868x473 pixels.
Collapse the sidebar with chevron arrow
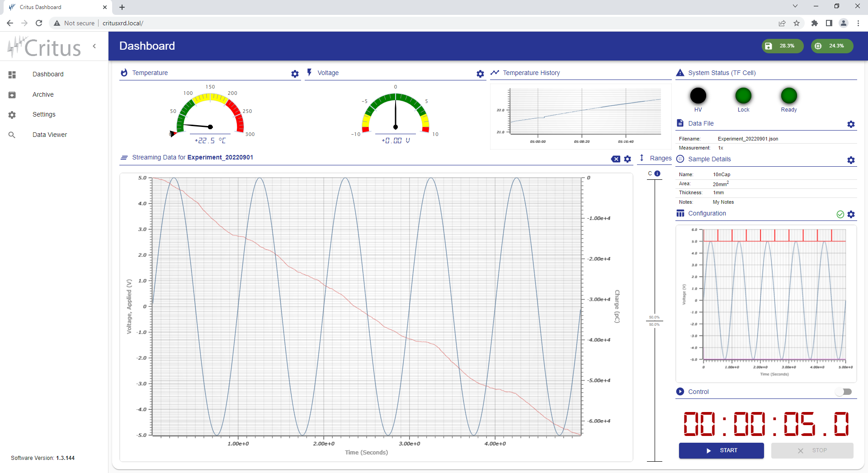(x=94, y=46)
